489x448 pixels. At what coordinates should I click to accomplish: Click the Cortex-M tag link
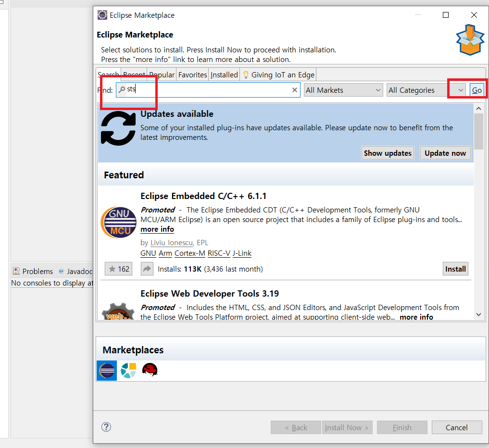tap(189, 253)
